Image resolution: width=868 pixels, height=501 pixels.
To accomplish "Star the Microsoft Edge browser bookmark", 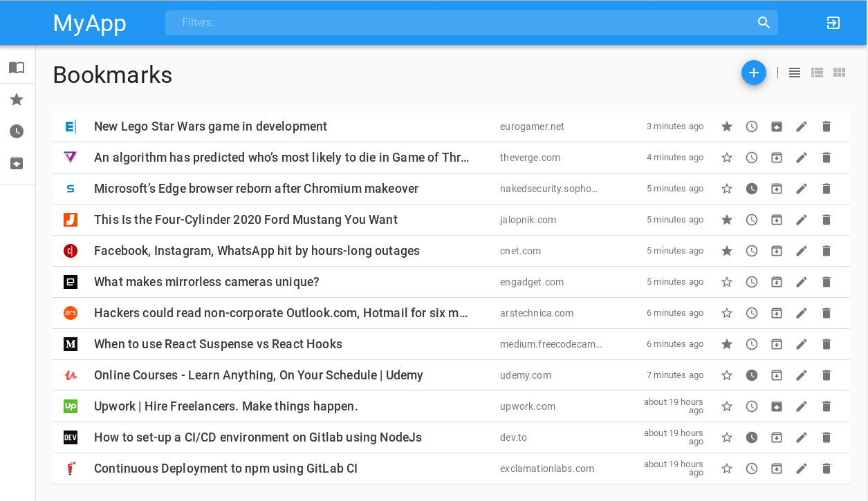I will [x=727, y=189].
